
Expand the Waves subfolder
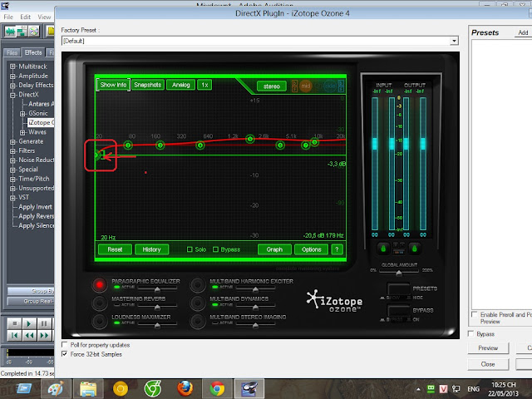(x=22, y=132)
